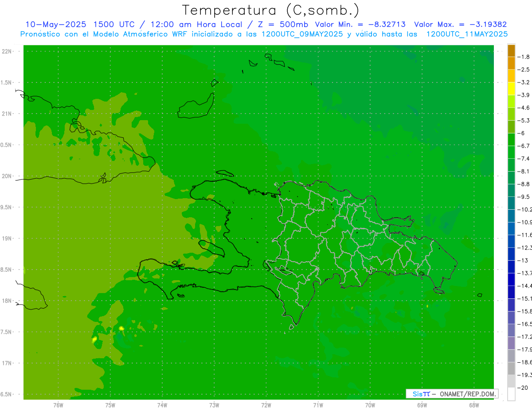Click the "20N" latitude axis label
Viewport: 532px width, 411px height.
pos(7,176)
